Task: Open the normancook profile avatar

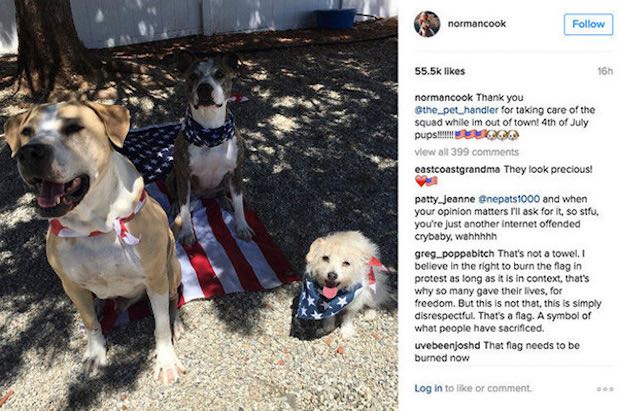Action: pyautogui.click(x=427, y=24)
